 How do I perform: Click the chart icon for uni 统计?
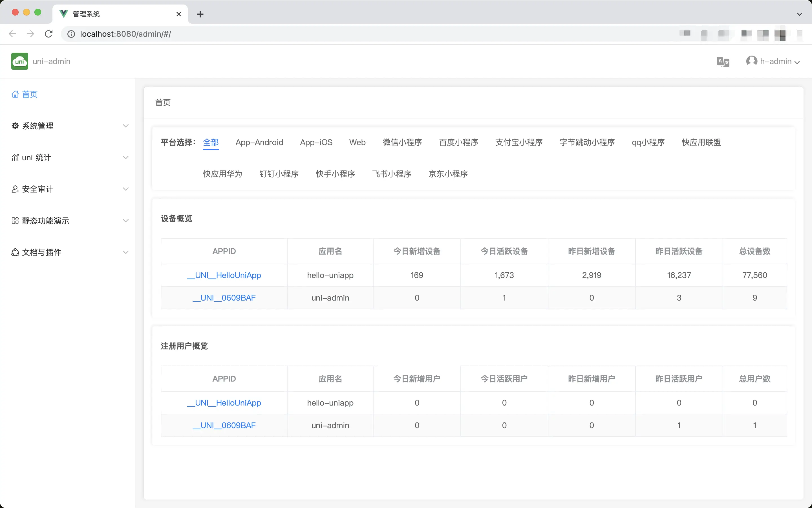point(15,157)
